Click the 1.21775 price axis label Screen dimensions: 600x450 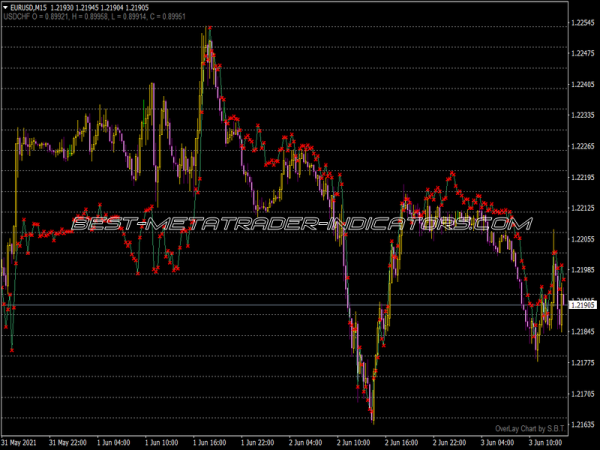581,363
